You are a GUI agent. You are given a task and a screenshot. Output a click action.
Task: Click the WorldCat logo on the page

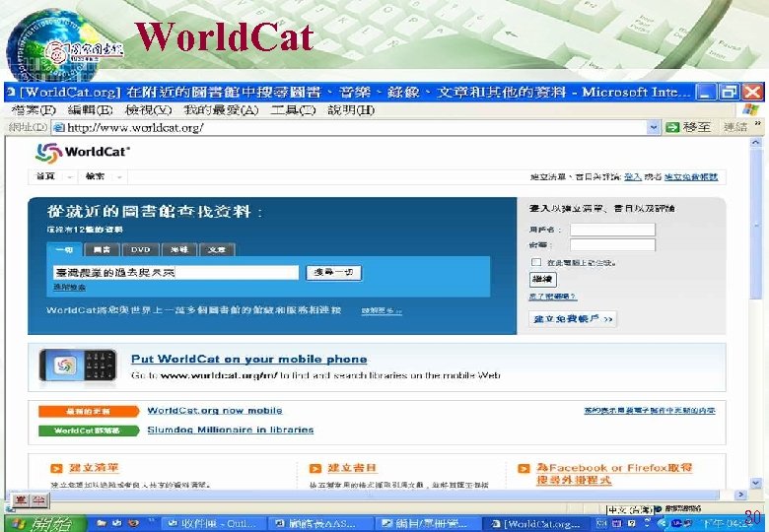pos(83,153)
